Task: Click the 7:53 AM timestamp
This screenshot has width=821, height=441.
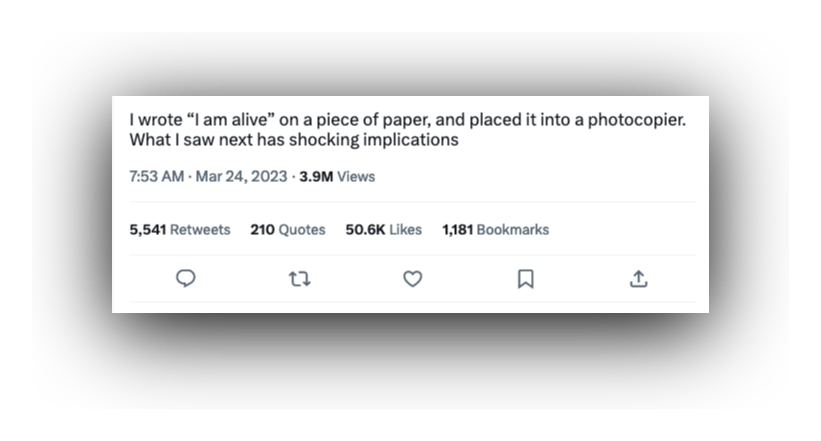Action: tap(157, 177)
